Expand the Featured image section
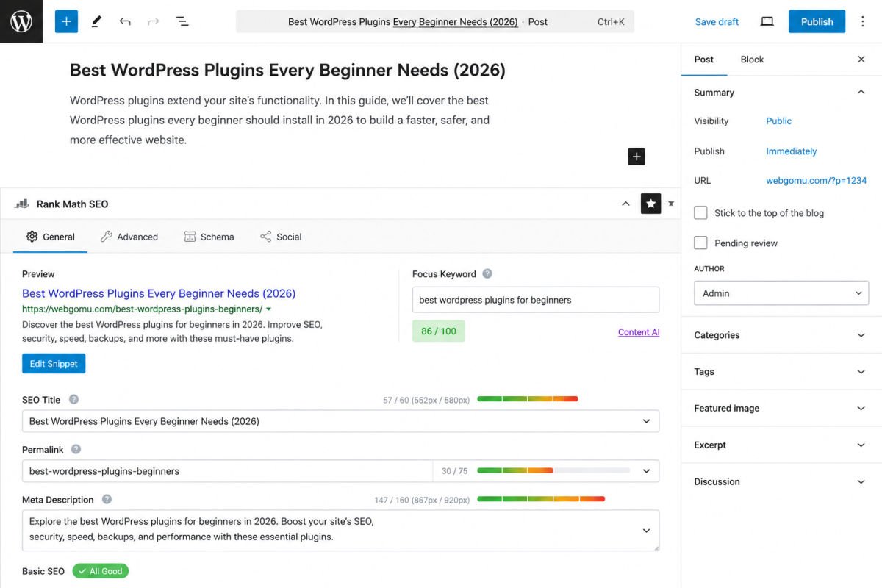The height and width of the screenshot is (588, 882). [781, 409]
